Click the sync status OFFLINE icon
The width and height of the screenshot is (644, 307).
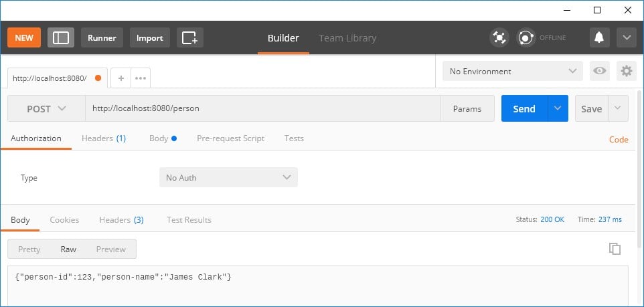[x=526, y=37]
